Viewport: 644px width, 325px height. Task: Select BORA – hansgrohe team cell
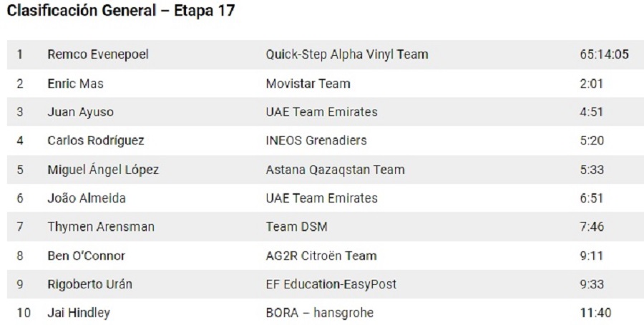click(x=319, y=313)
